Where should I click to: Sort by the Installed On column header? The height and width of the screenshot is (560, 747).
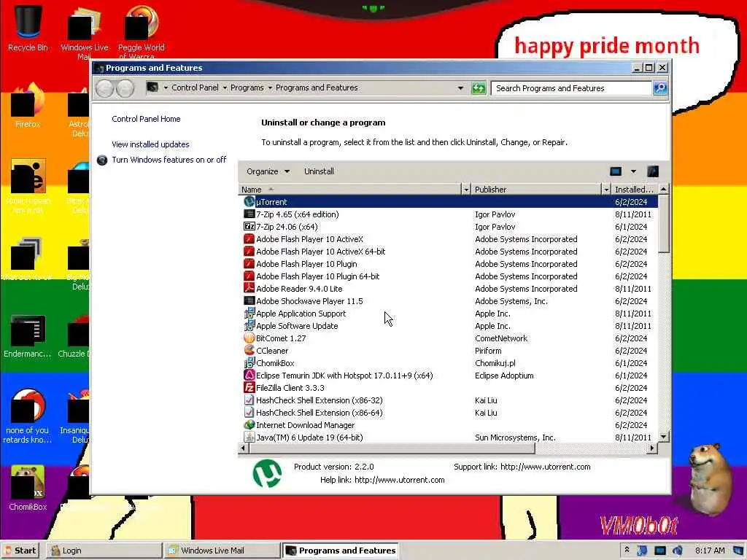click(634, 190)
